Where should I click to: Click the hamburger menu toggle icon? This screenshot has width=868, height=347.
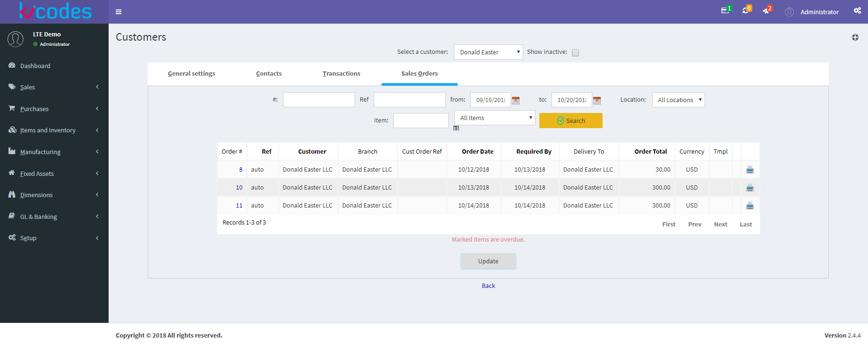click(119, 12)
